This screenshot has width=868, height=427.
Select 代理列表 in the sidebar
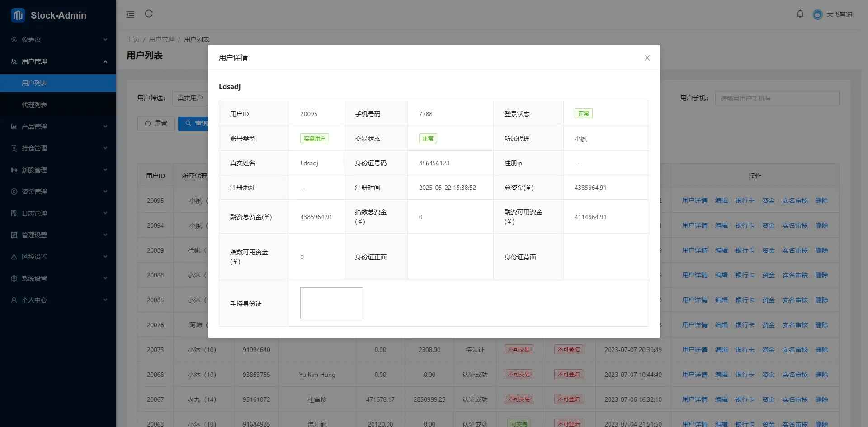click(x=34, y=105)
